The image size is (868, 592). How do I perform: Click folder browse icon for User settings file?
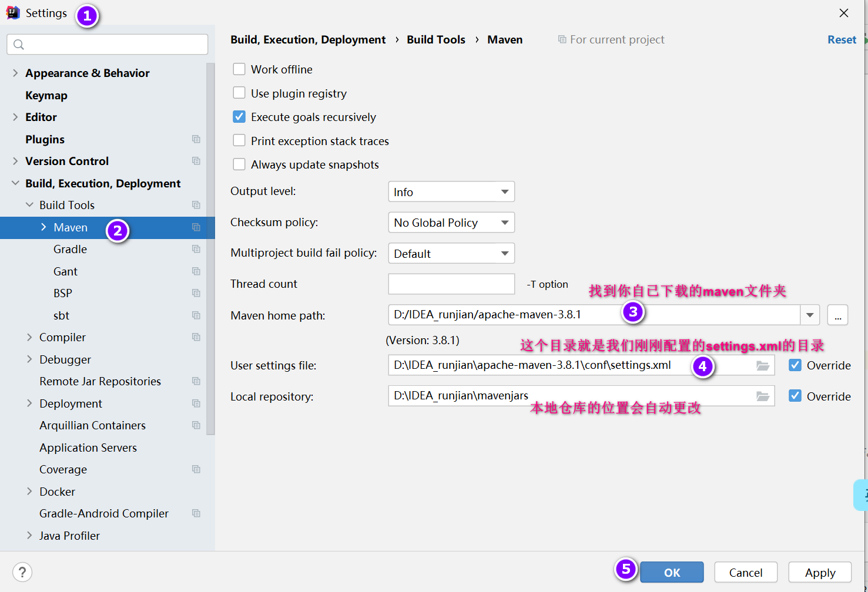[x=763, y=365]
